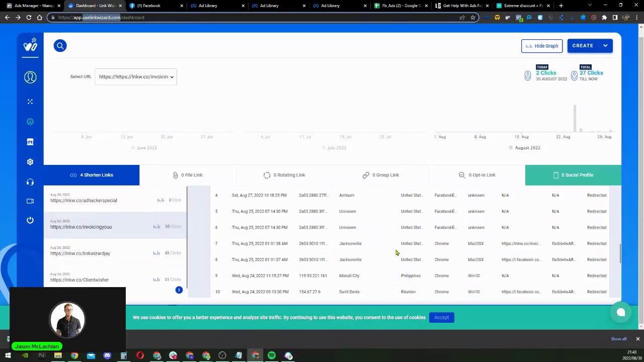Accept the cookies notice

click(441, 317)
